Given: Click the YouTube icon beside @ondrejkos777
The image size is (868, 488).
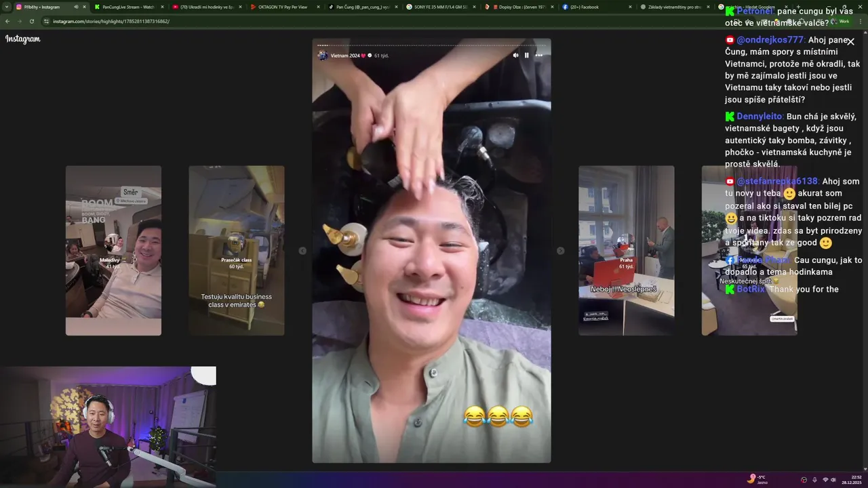Looking at the screenshot, I should click(730, 40).
